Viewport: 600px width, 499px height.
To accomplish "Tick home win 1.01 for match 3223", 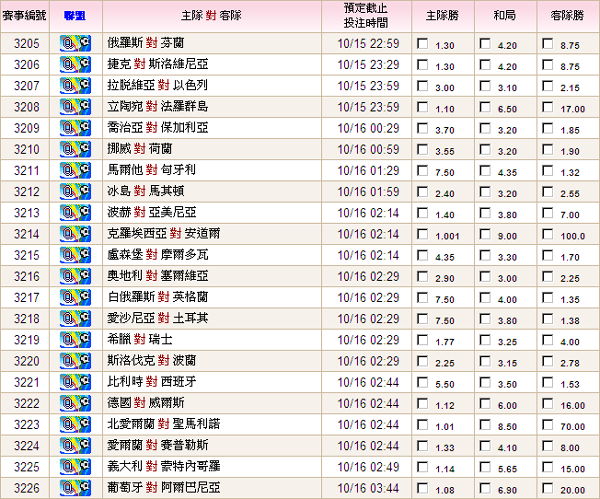I will point(423,424).
